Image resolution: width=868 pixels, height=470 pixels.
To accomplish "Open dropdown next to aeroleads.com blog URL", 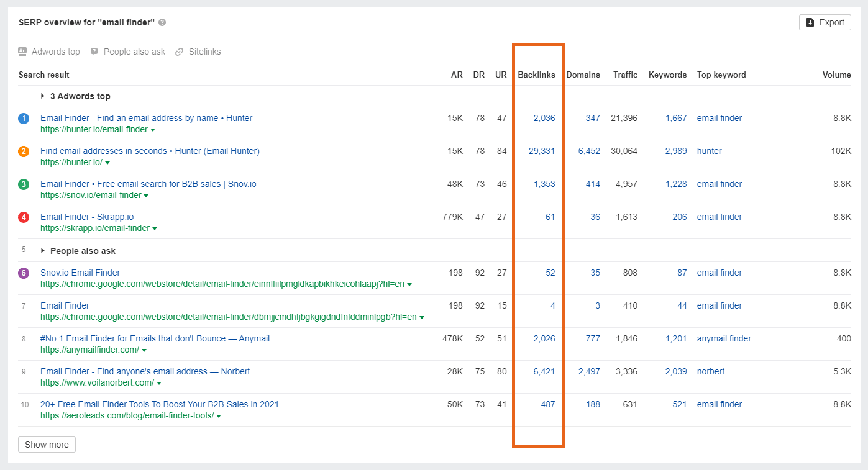I will pos(219,417).
